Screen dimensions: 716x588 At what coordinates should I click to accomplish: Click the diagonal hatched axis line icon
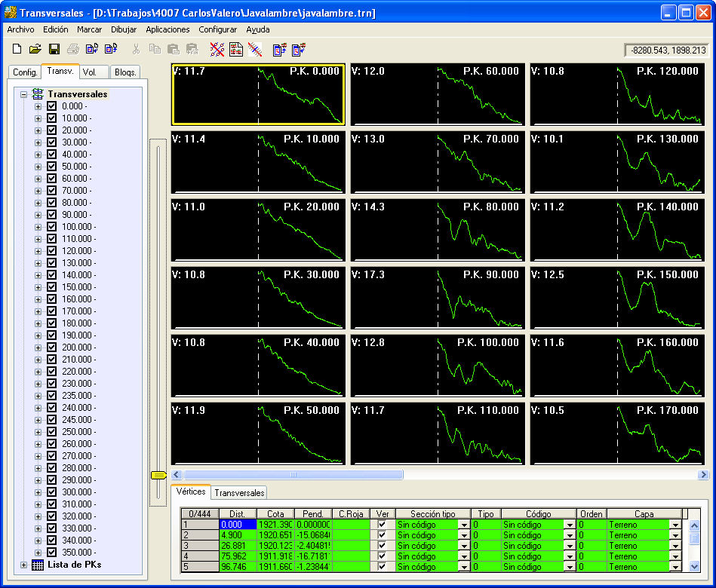coord(255,49)
